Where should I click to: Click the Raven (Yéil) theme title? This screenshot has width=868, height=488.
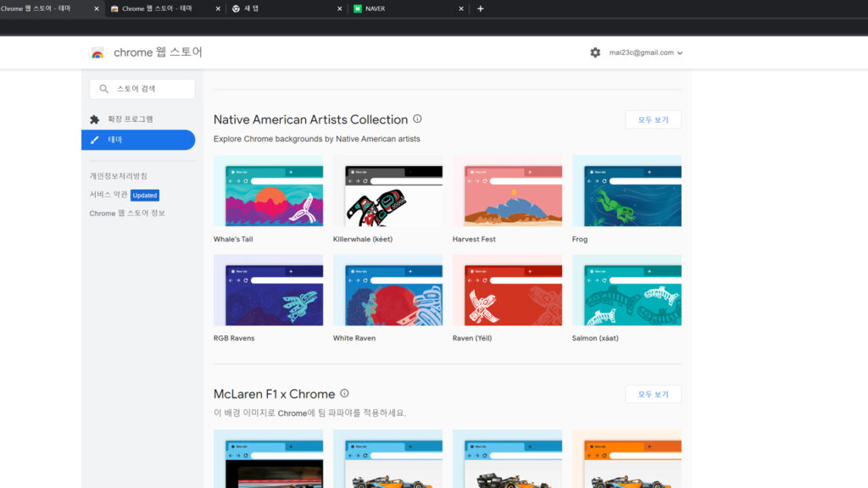[472, 338]
